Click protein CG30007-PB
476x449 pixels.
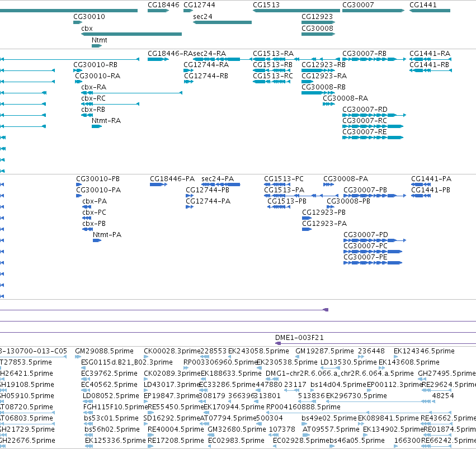click(365, 190)
